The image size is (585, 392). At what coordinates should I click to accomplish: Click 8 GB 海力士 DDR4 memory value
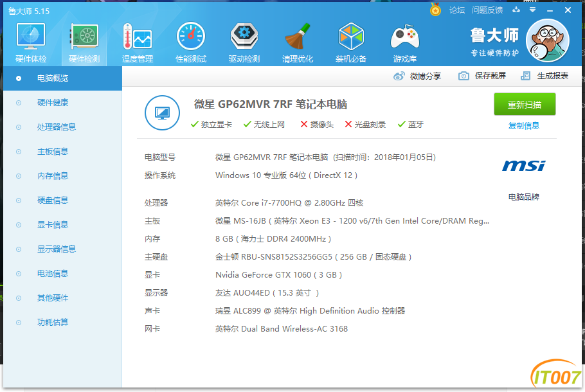273,238
